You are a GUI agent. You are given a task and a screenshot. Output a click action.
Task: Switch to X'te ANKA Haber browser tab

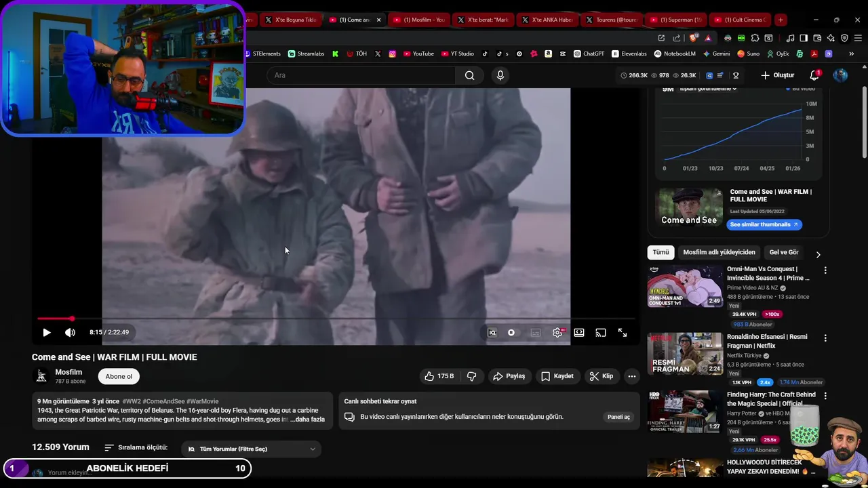tap(547, 20)
